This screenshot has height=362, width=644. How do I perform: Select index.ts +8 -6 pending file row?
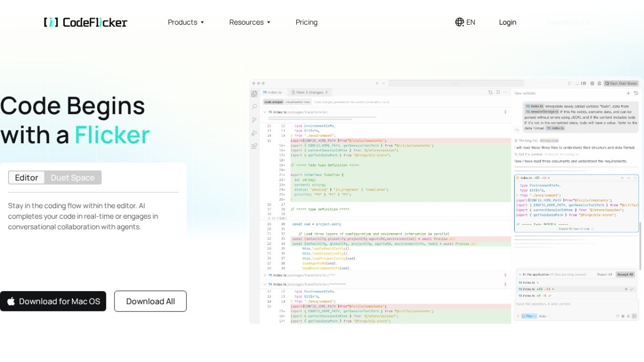pyautogui.click(x=576, y=295)
